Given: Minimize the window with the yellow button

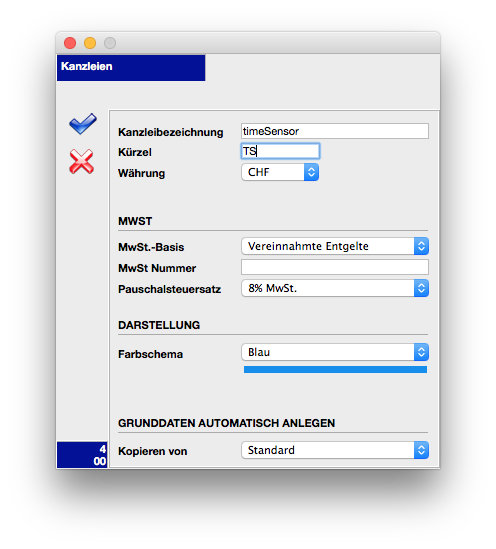Looking at the screenshot, I should point(90,43).
